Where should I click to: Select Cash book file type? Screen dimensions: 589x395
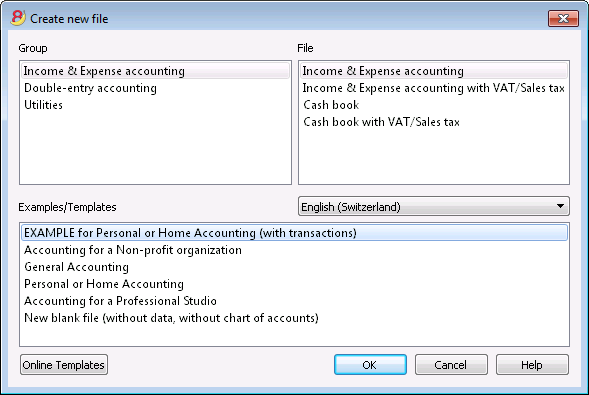[x=331, y=105]
